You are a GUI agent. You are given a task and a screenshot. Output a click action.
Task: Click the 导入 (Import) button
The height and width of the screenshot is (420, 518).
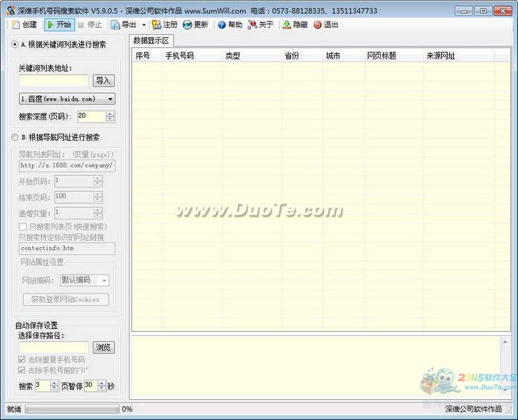pyautogui.click(x=104, y=80)
